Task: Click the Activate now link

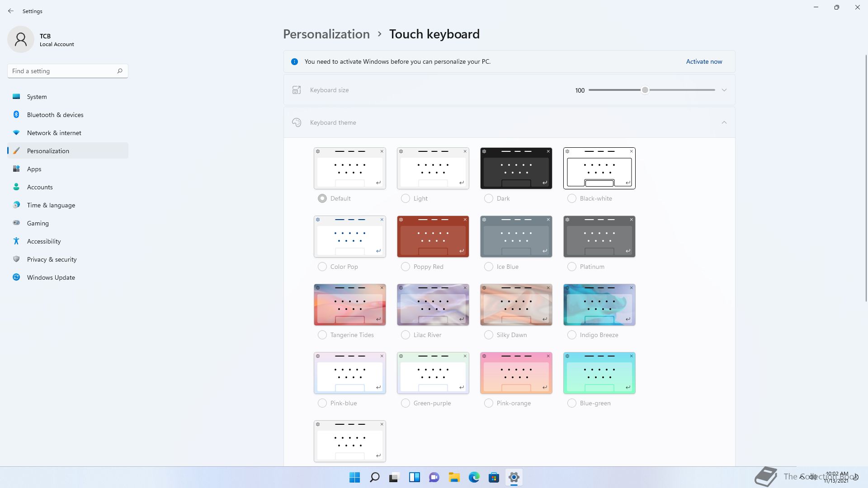Action: [x=704, y=61]
